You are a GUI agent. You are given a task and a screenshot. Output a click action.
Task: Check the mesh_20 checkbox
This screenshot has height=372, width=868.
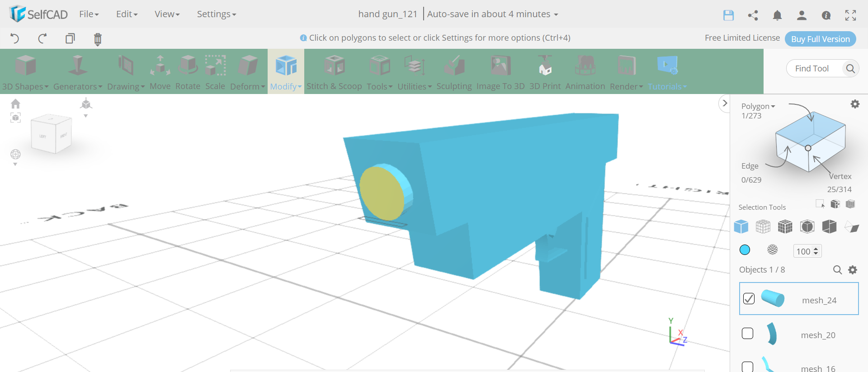pos(748,334)
